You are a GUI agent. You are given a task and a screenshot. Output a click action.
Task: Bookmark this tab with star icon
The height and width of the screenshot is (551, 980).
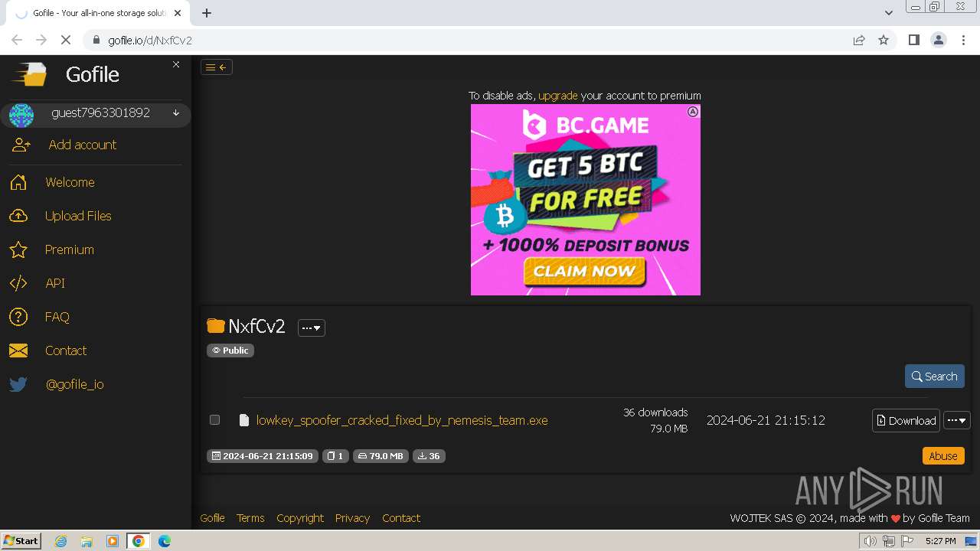click(x=884, y=40)
